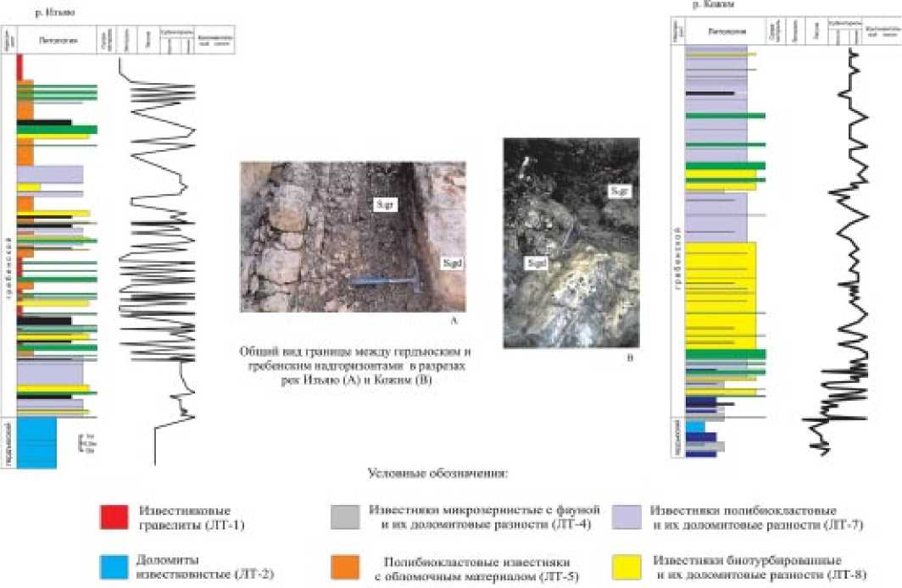Click the wide yellow bioturbated interval in Кожим column
Image resolution: width=902 pixels, height=588 pixels.
point(721,296)
